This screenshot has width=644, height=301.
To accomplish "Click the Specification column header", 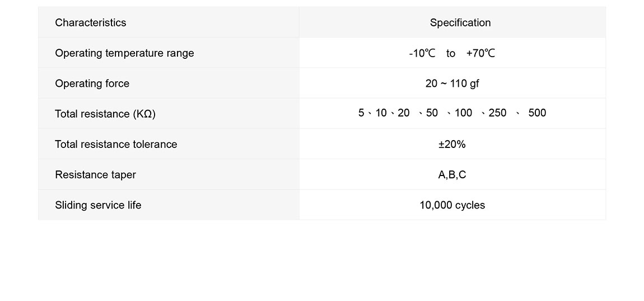I will tap(460, 22).
